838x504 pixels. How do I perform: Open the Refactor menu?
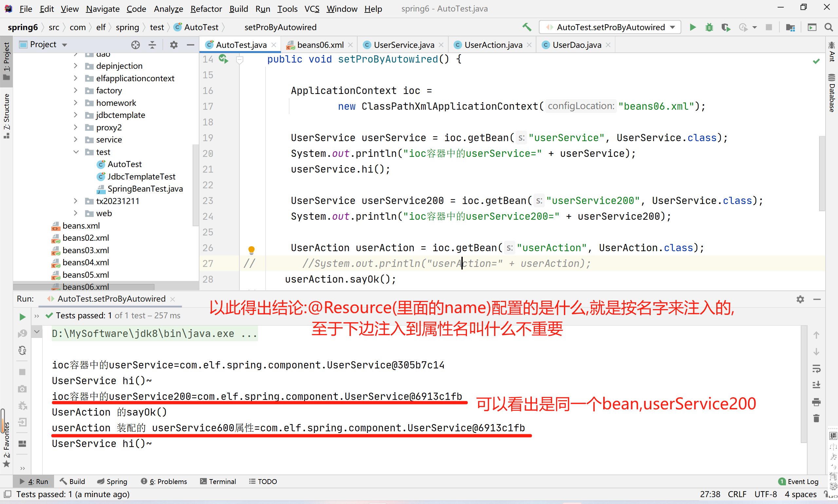206,9
